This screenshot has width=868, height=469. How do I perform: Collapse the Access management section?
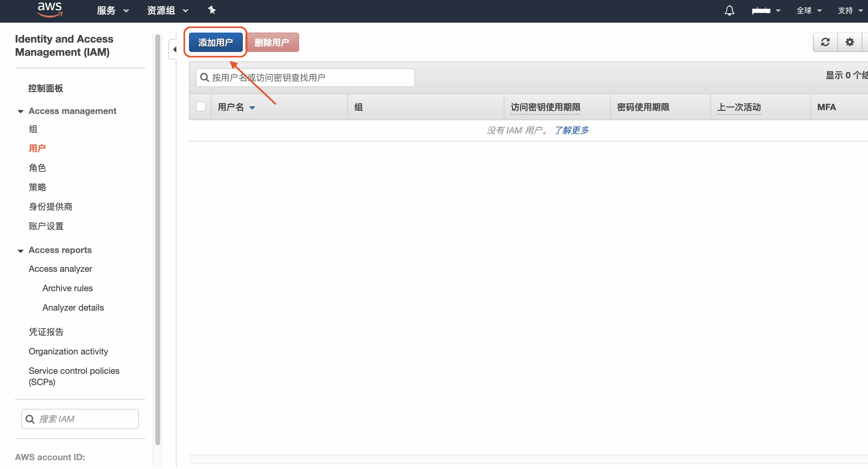(21, 111)
